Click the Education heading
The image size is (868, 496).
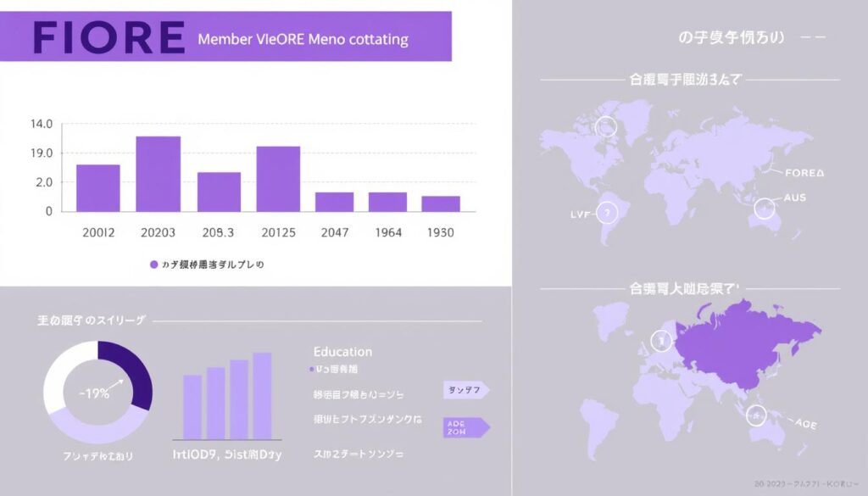342,351
